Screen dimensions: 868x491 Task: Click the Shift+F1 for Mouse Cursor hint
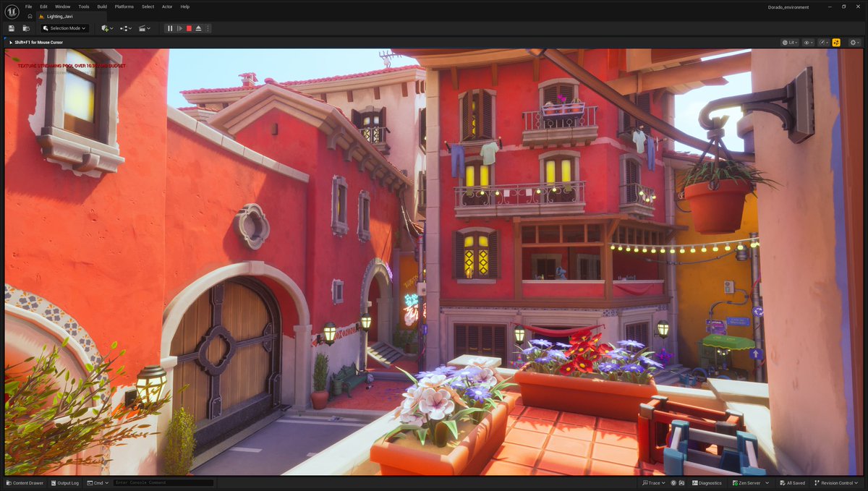pyautogui.click(x=38, y=43)
